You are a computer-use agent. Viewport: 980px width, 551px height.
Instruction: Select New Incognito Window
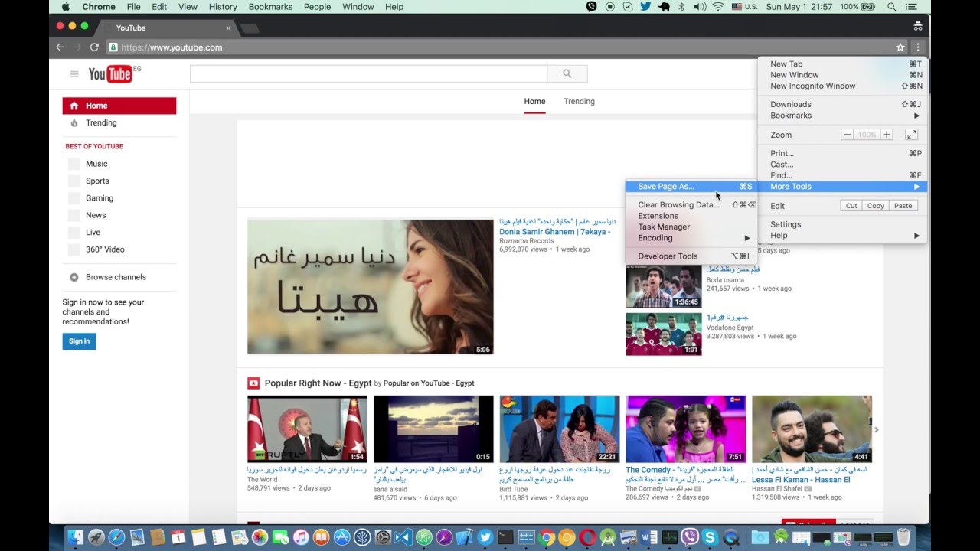pyautogui.click(x=842, y=86)
